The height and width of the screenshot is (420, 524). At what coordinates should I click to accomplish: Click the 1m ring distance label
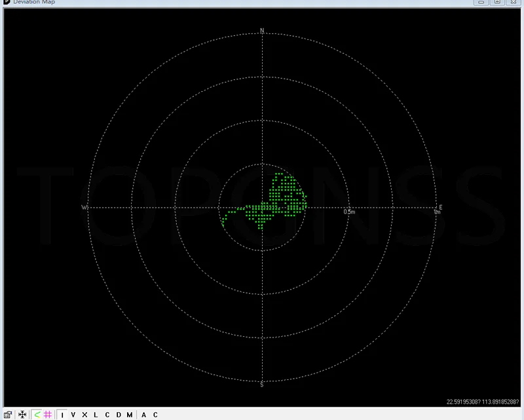[437, 212]
